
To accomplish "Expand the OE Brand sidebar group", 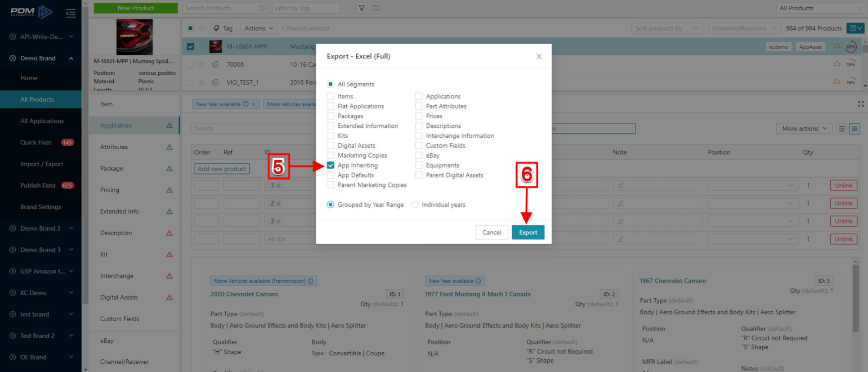I will pos(71,357).
